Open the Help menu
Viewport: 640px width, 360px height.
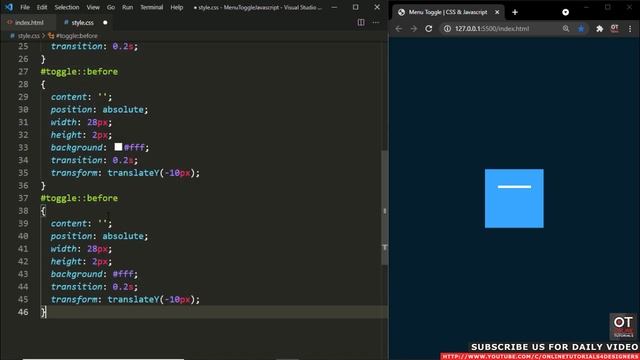click(176, 7)
